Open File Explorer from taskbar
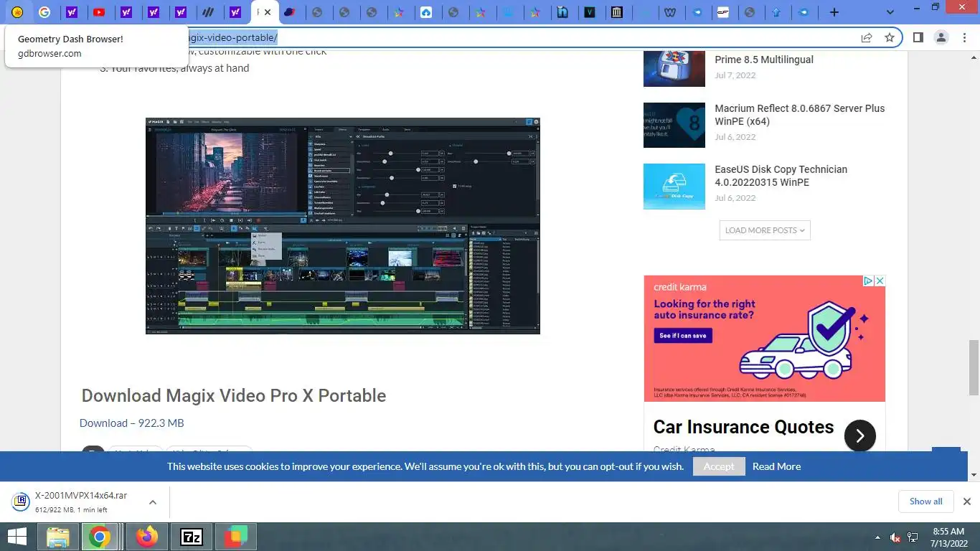The width and height of the screenshot is (980, 551). click(x=57, y=537)
